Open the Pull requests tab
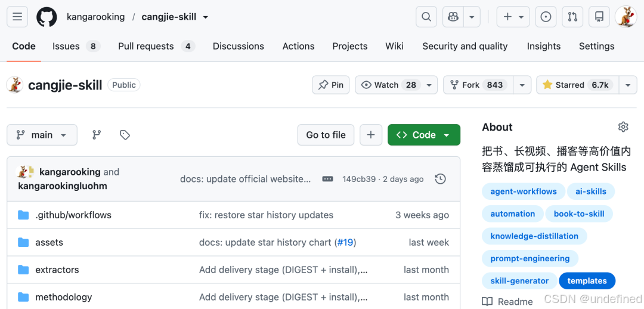 [x=156, y=46]
